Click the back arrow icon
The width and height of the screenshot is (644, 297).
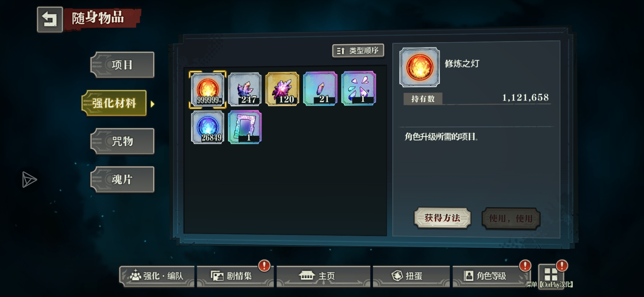tap(50, 20)
